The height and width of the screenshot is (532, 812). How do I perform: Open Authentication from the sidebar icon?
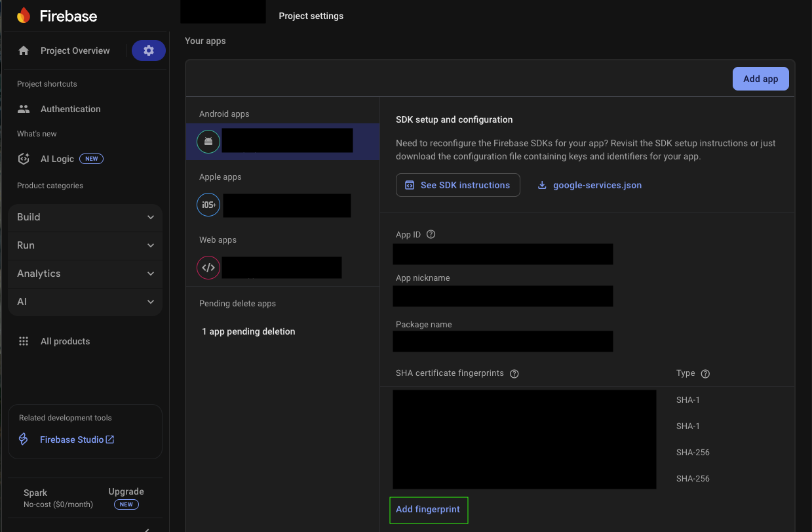click(x=23, y=108)
